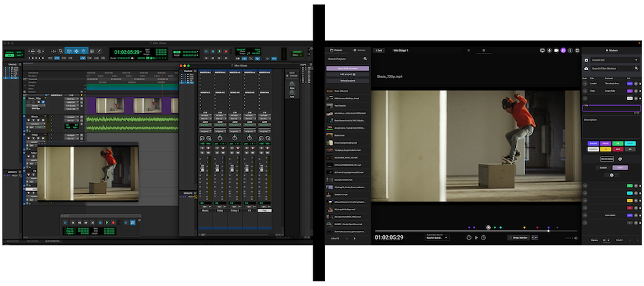
Task: Click the Foley 2 channel name in Mix window
Action: tap(235, 210)
